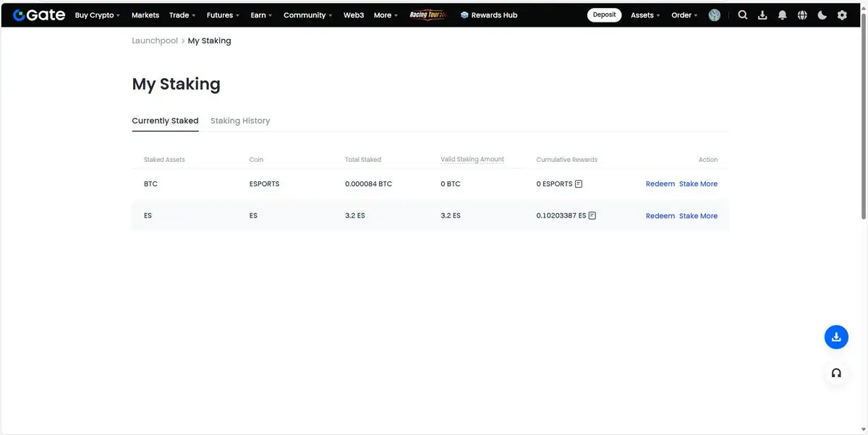Image resolution: width=868 pixels, height=435 pixels.
Task: Open the notifications bell
Action: tap(782, 14)
